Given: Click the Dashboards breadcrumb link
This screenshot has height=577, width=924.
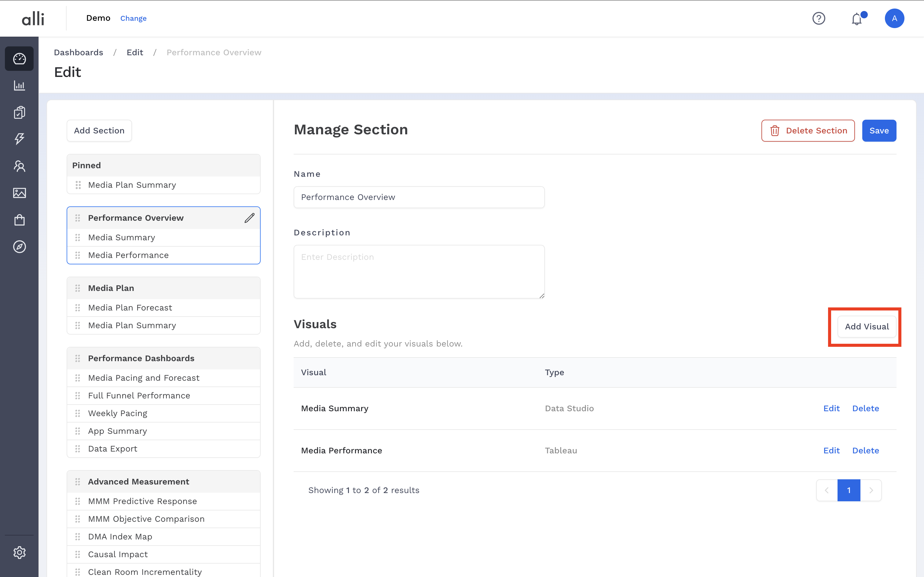Looking at the screenshot, I should pos(78,52).
